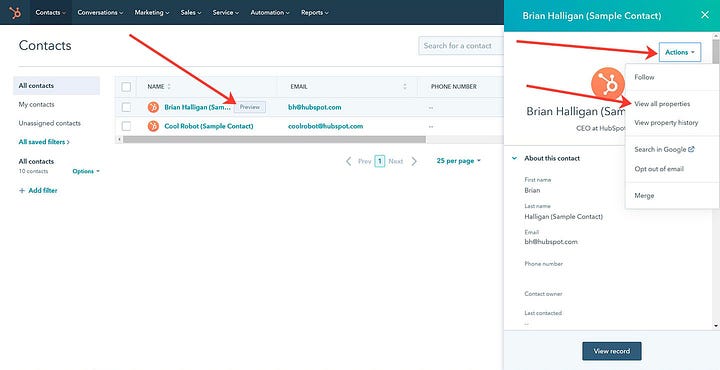Image resolution: width=720 pixels, height=370 pixels.
Task: Click the external link icon beside Search in Google
Action: (692, 149)
